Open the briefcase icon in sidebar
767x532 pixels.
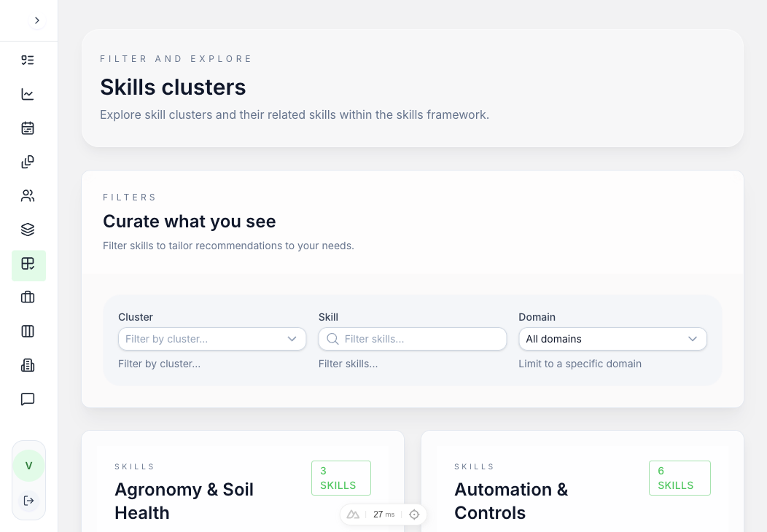(28, 297)
